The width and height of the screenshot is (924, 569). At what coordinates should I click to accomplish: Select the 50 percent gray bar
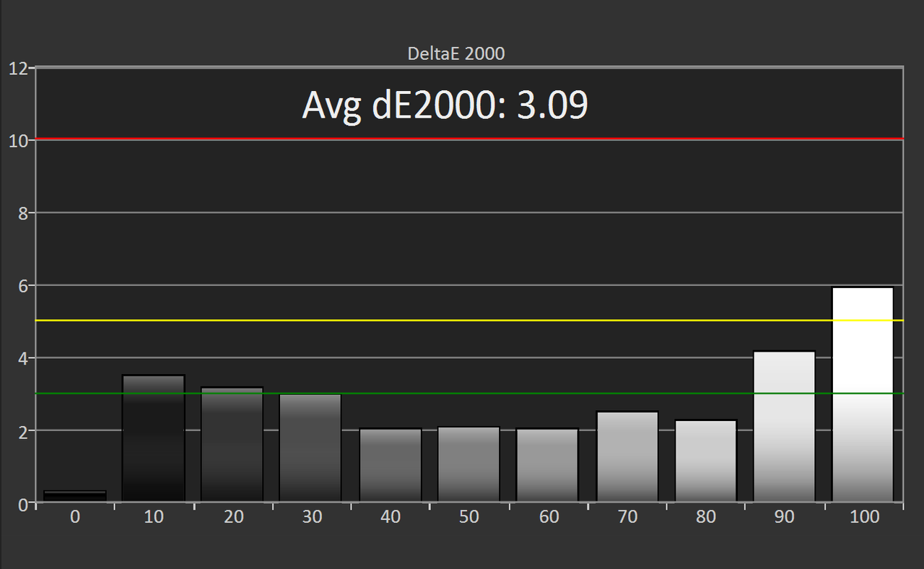pos(469,464)
